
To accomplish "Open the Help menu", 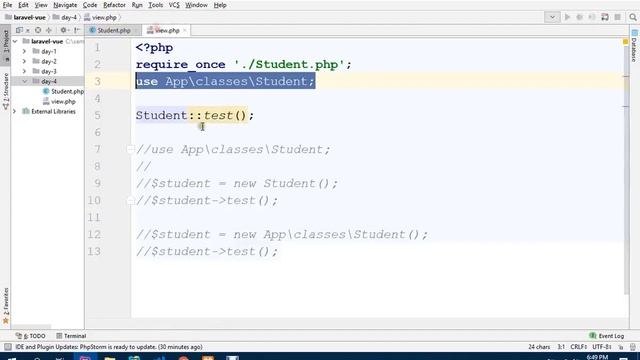I will 220,5.
